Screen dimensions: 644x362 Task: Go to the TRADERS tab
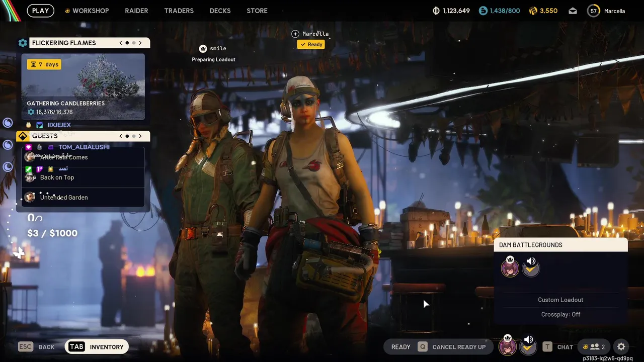pos(179,11)
